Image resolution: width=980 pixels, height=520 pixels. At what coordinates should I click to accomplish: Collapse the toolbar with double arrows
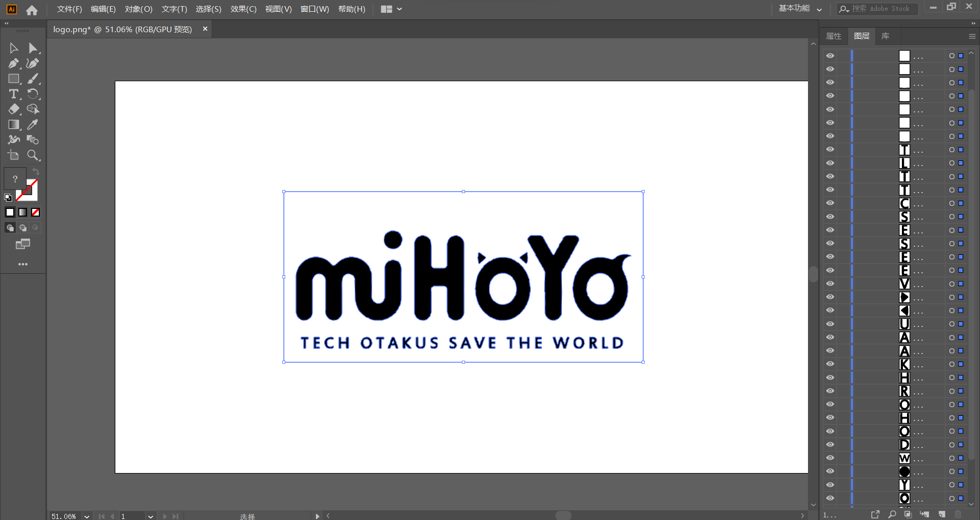coord(7,23)
